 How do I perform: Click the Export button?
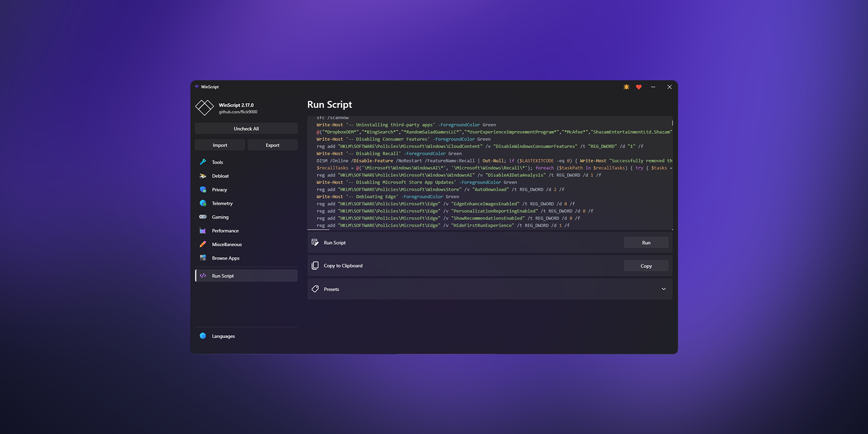pos(272,145)
